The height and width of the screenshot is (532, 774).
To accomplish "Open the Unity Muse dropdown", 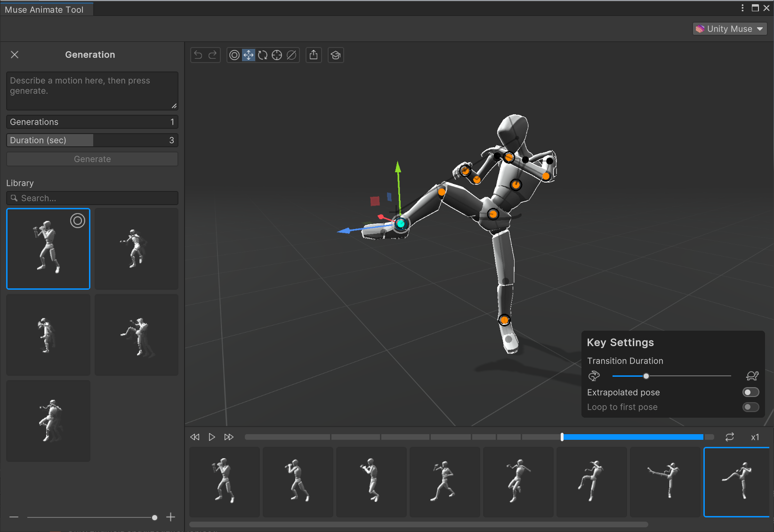I will [x=729, y=29].
